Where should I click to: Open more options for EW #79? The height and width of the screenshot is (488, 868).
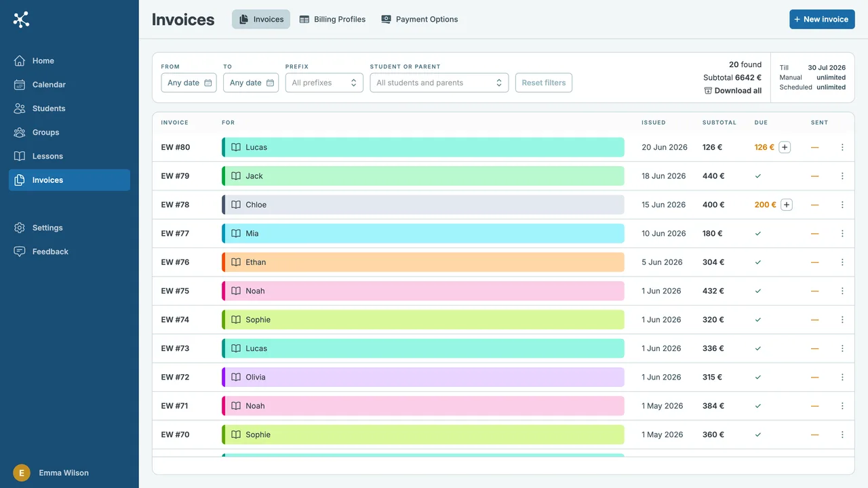click(842, 176)
